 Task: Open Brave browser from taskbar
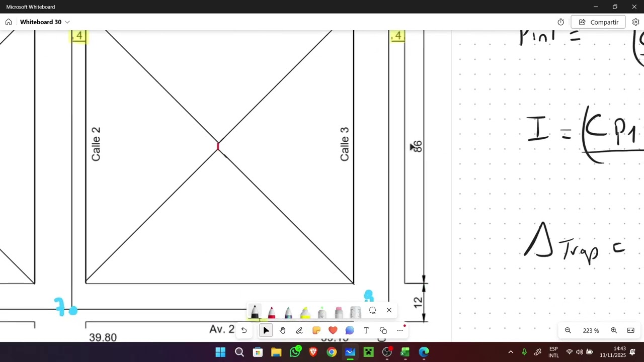[313, 352]
